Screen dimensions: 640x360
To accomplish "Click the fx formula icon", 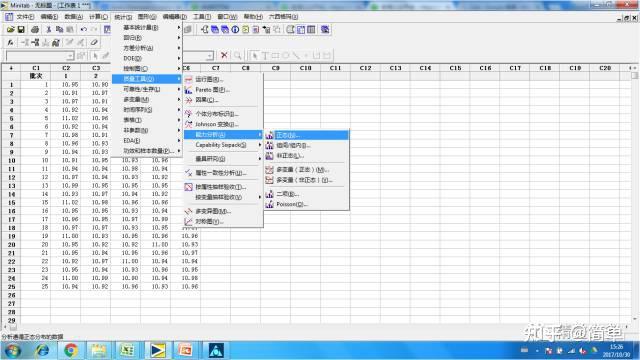I will coord(11,42).
